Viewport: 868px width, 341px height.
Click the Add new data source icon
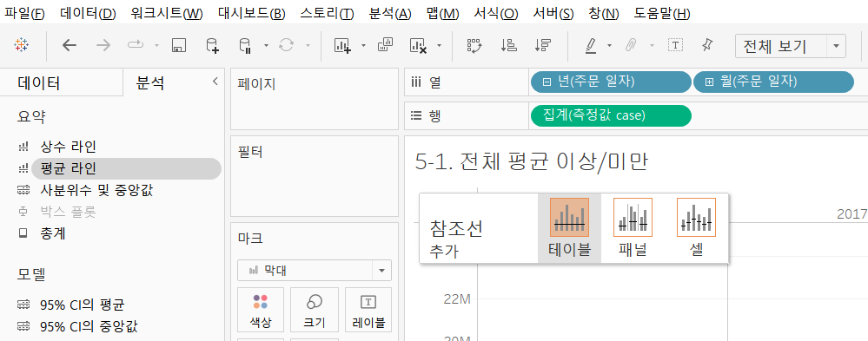point(212,45)
